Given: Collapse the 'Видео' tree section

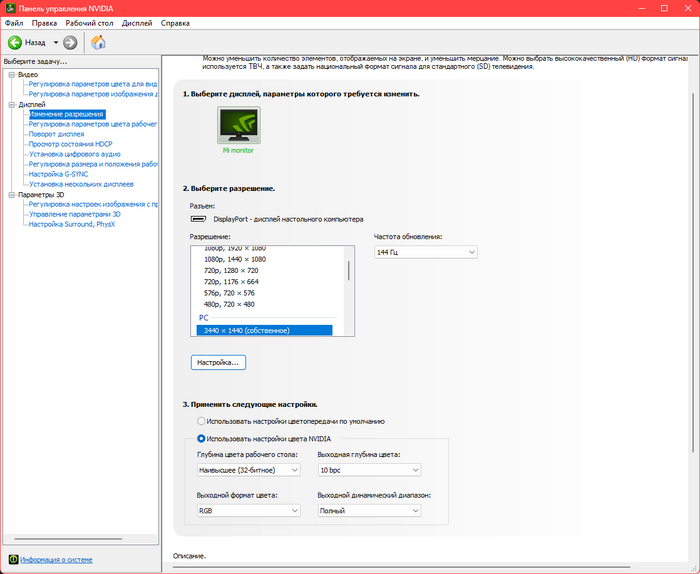Looking at the screenshot, I should [x=11, y=74].
